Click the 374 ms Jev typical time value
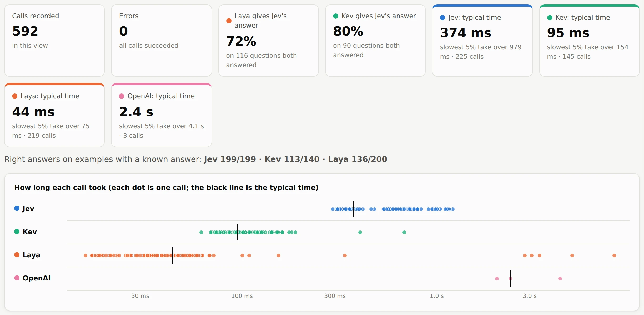Image resolution: width=644 pixels, height=315 pixels. (466, 33)
